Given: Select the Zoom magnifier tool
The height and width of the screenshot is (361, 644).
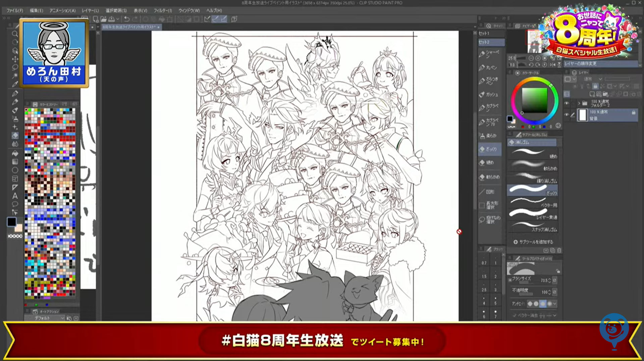Looking at the screenshot, I should tap(15, 34).
